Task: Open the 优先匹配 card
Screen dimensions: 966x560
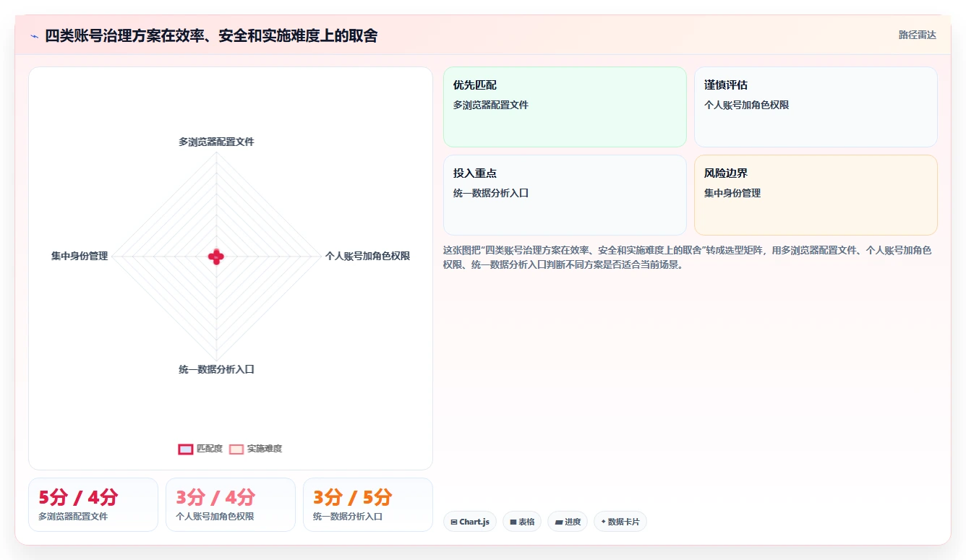Action: coord(565,107)
